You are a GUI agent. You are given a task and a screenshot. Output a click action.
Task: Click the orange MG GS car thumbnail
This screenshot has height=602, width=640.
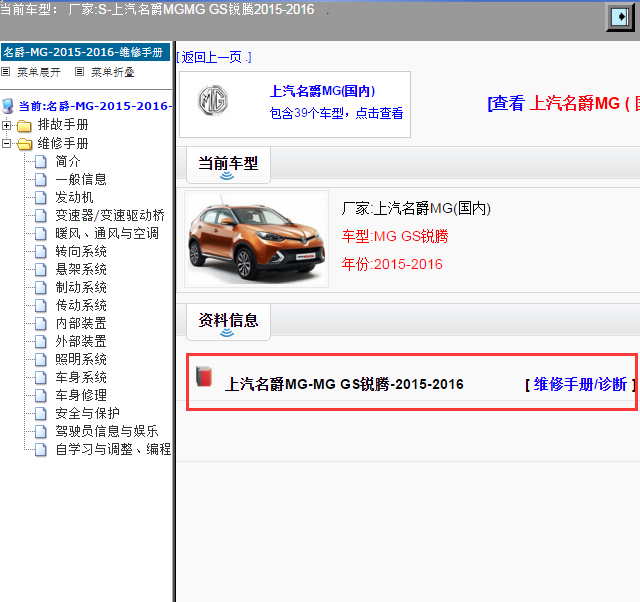click(x=256, y=238)
